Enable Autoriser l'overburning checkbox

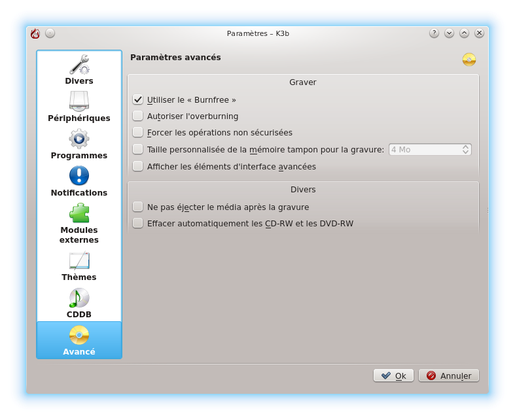coord(137,116)
